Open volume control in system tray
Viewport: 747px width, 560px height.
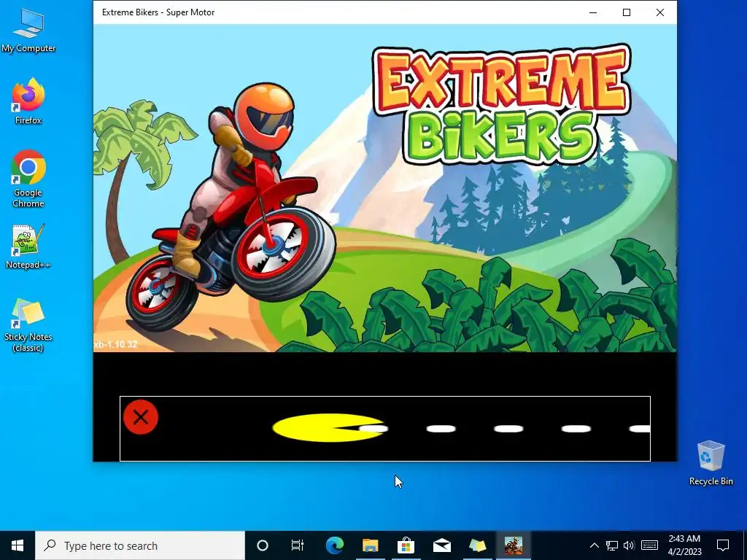[x=629, y=545]
